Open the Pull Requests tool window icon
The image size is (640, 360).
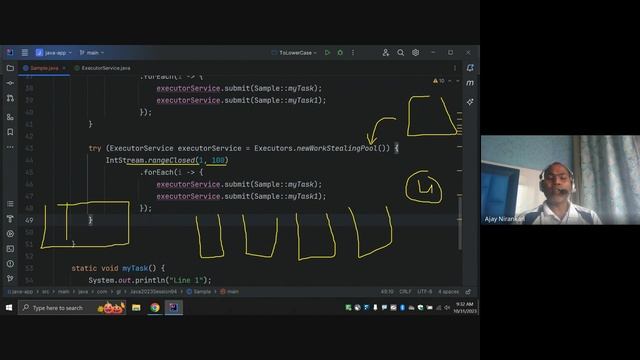(10, 98)
